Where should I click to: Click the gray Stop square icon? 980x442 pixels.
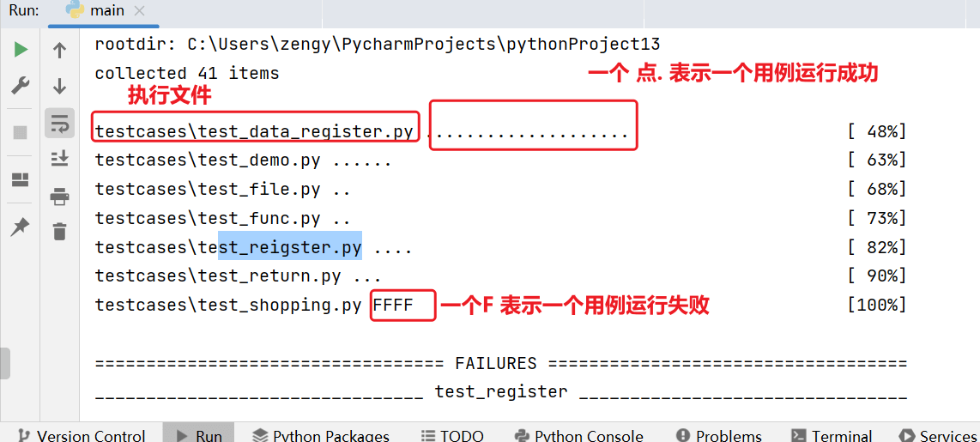tap(21, 132)
